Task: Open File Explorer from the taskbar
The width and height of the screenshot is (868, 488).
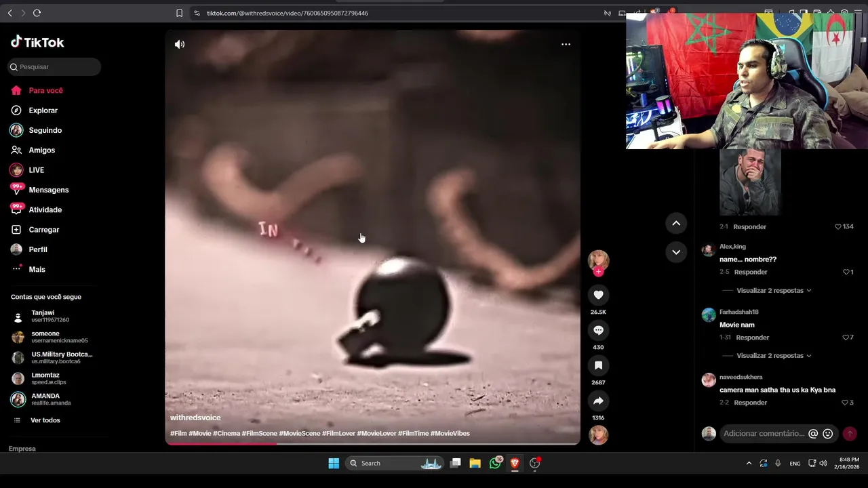Action: click(x=475, y=463)
